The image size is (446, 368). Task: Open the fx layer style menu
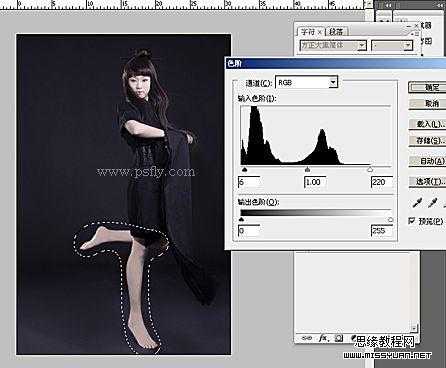pos(323,338)
